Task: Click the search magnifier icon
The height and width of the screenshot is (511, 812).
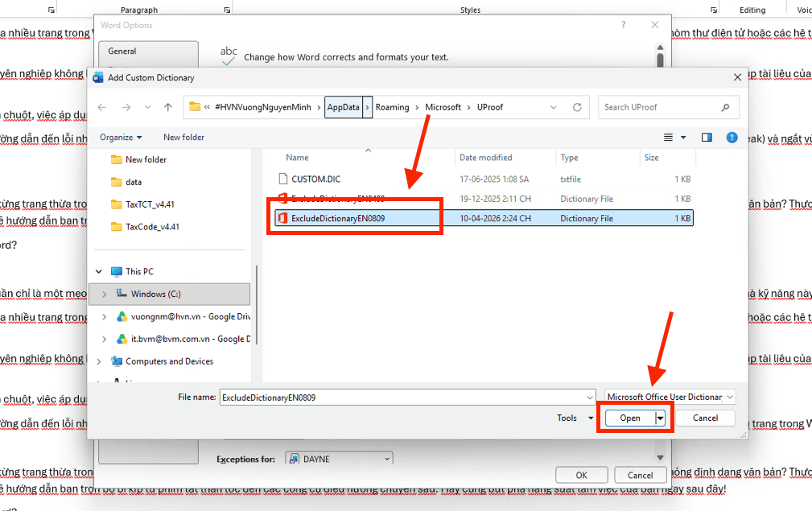Action: (x=725, y=107)
